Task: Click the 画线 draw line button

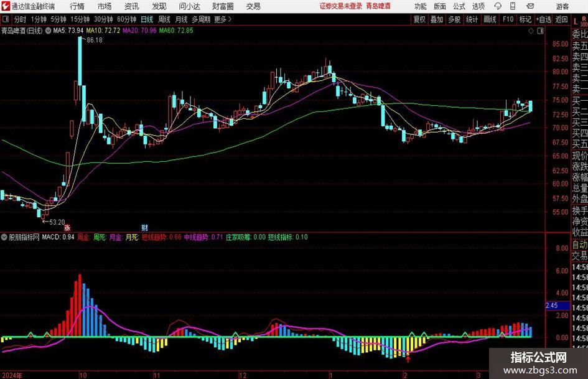Action: click(x=490, y=19)
